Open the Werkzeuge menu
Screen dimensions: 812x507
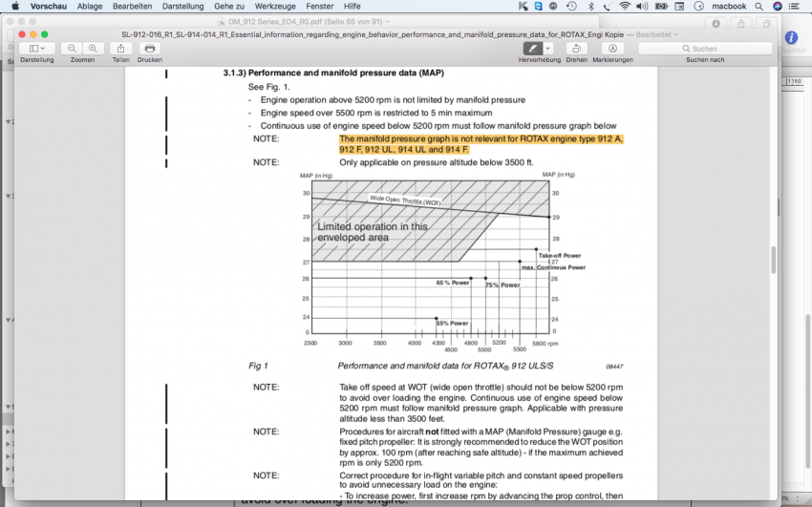(x=275, y=7)
